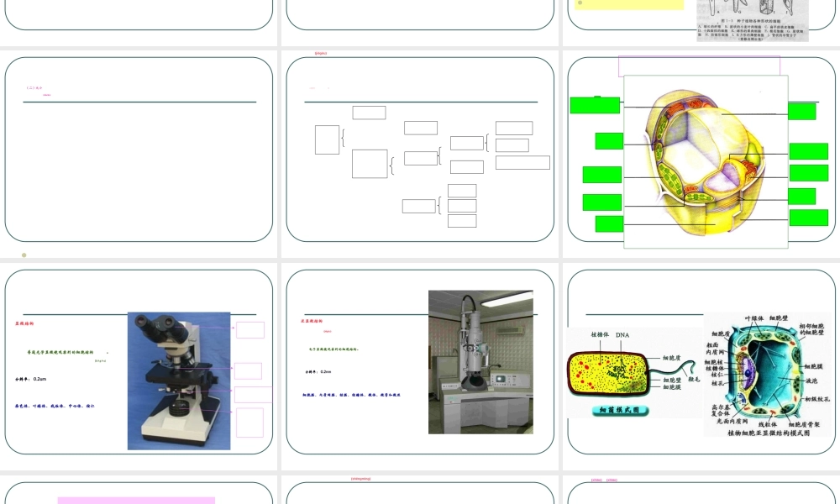The width and height of the screenshot is (840, 504).
Task: Click the leftmost root box of tree diagram
Action: click(327, 139)
